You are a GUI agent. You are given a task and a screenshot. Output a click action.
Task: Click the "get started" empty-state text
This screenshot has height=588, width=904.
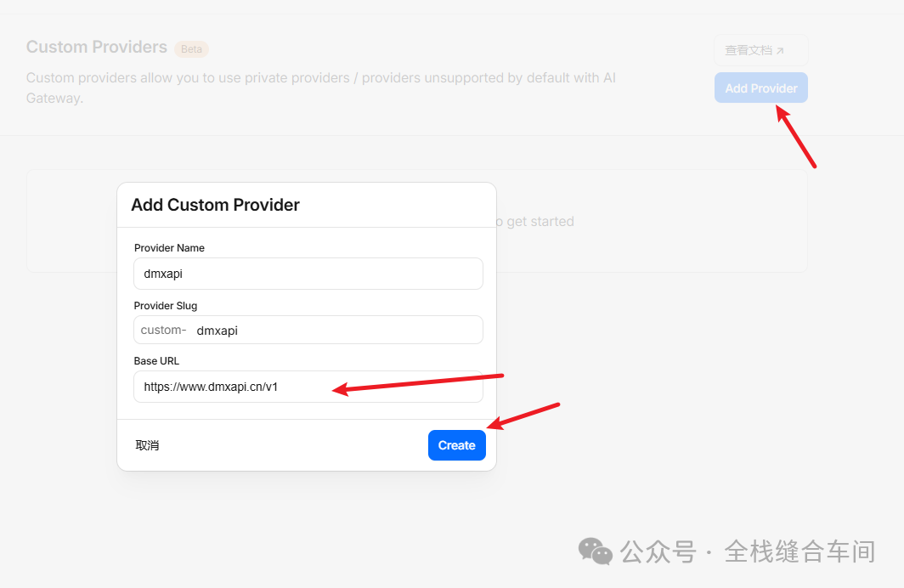click(x=540, y=222)
